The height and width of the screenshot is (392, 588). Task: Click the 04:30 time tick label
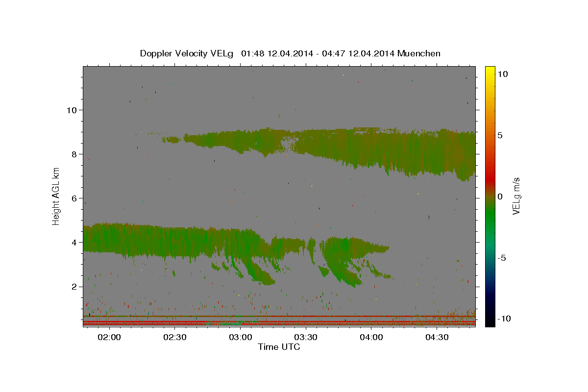pos(437,338)
